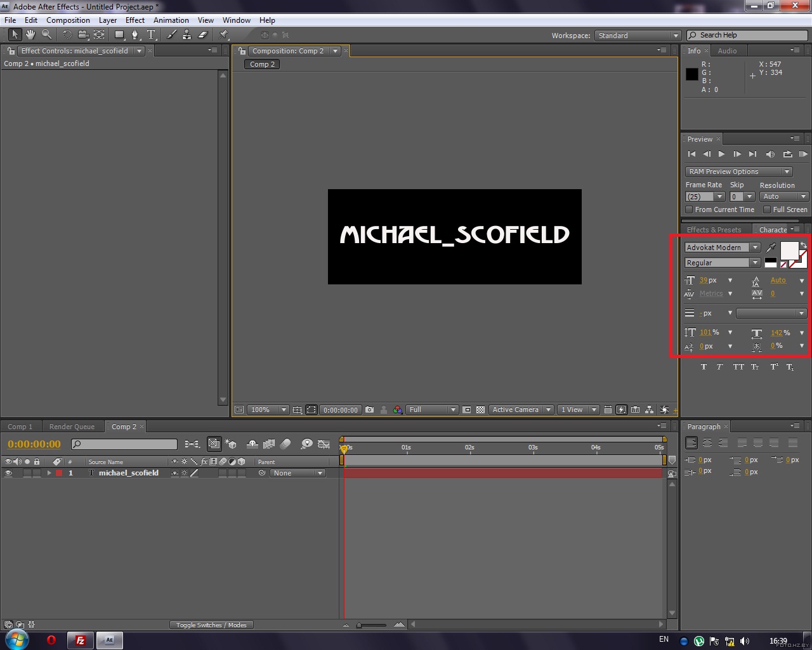Select the Pan Behind tool
The image size is (812, 650).
99,35
